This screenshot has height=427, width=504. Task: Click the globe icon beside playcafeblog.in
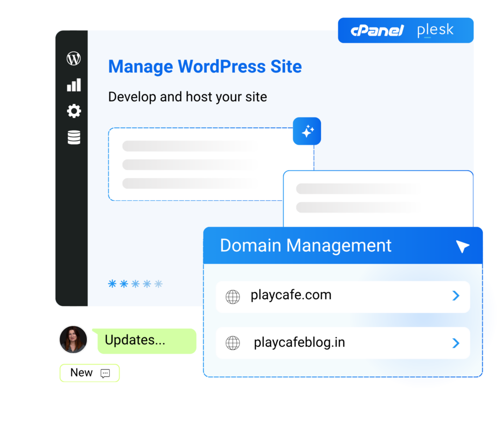(232, 343)
